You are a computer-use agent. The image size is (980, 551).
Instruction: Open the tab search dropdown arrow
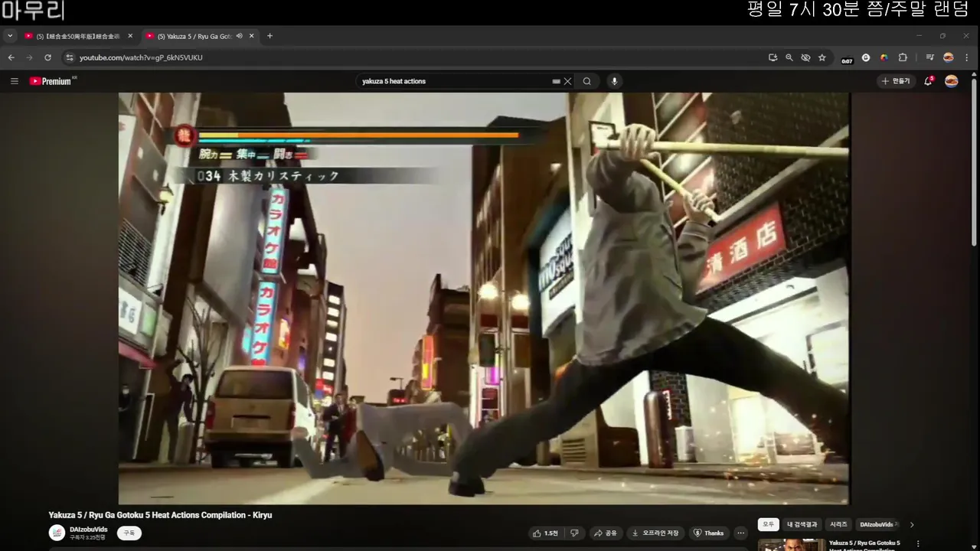[x=10, y=36]
